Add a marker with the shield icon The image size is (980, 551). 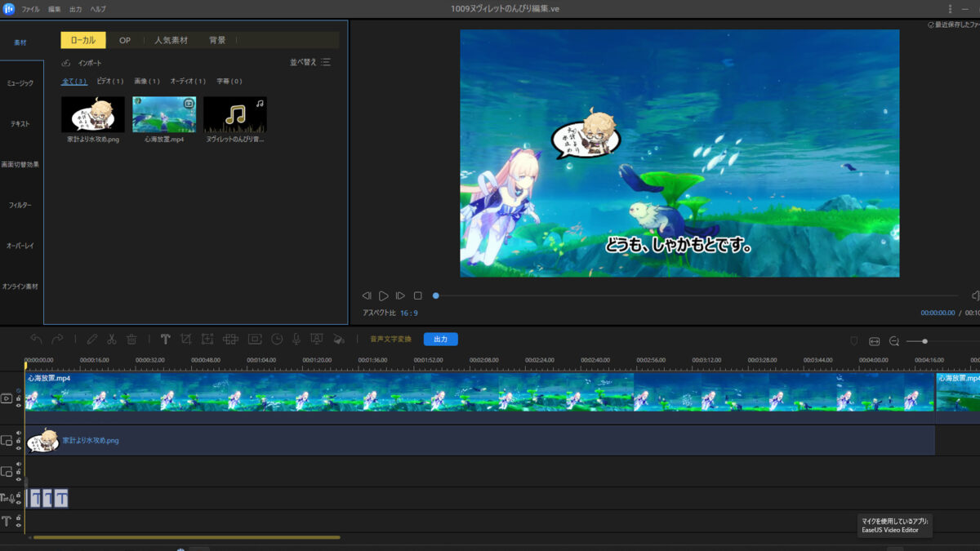pos(854,341)
